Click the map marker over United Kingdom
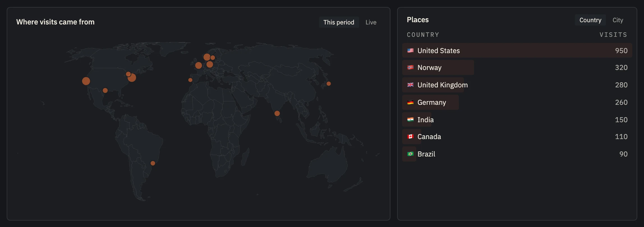This screenshot has height=227, width=644. pos(199,65)
